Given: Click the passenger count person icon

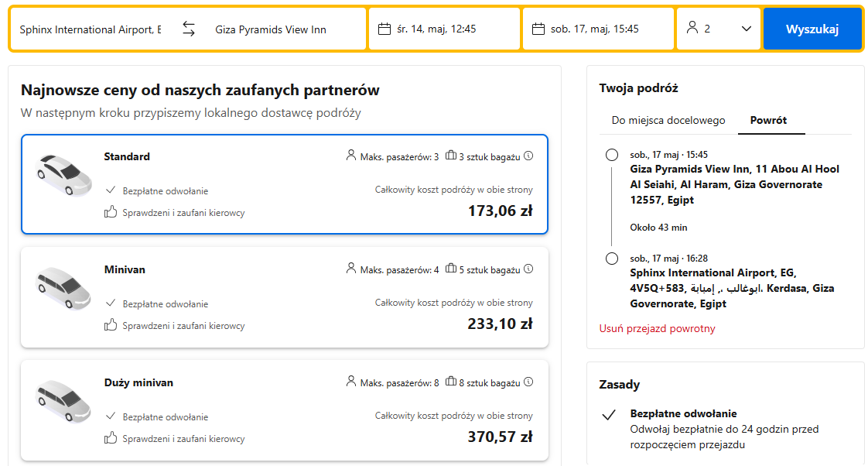Looking at the screenshot, I should (x=692, y=28).
